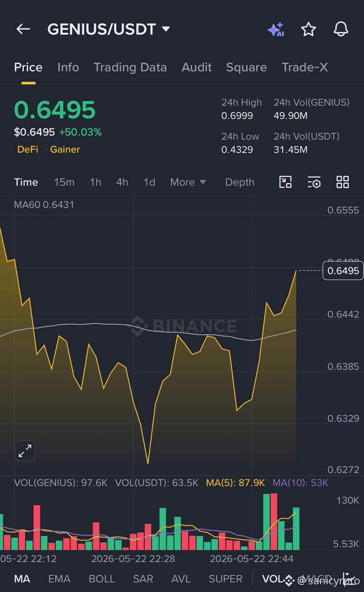Tap the 24h High value 0.6999

point(237,116)
